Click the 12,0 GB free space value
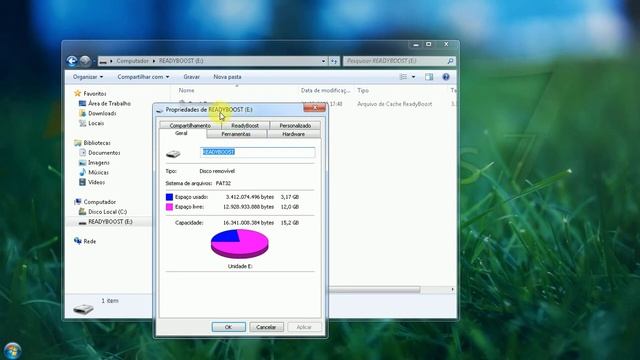 [x=290, y=207]
